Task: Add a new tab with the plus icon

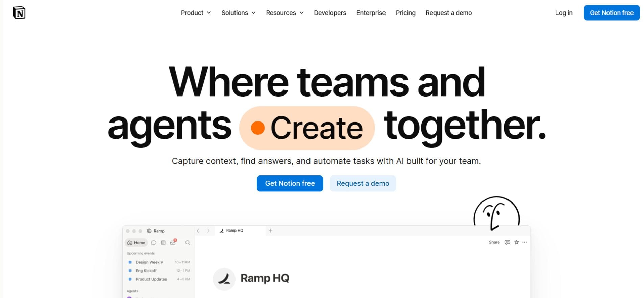Action: 270,231
